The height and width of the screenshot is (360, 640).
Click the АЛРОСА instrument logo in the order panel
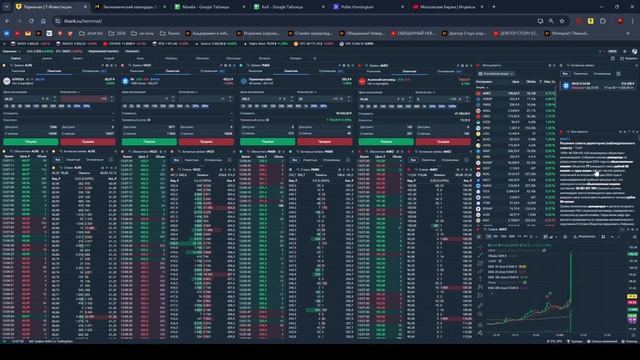pyautogui.click(x=7, y=81)
